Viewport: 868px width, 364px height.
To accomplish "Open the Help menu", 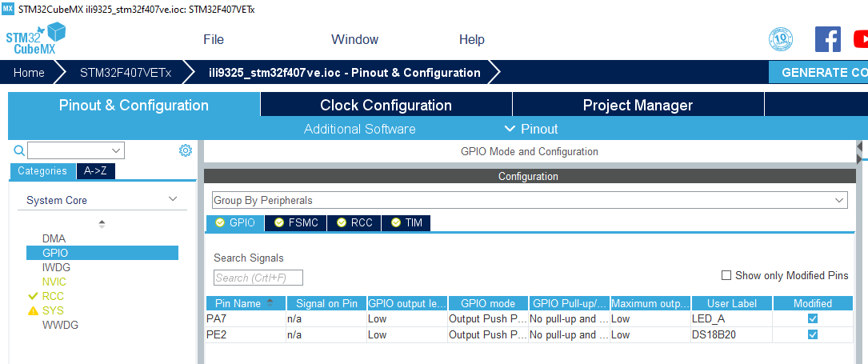I will [x=472, y=40].
